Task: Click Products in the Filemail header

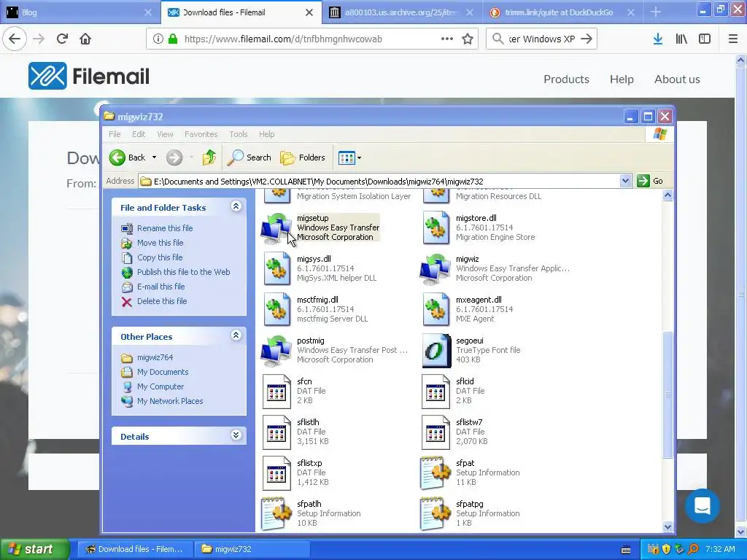Action: pos(566,79)
